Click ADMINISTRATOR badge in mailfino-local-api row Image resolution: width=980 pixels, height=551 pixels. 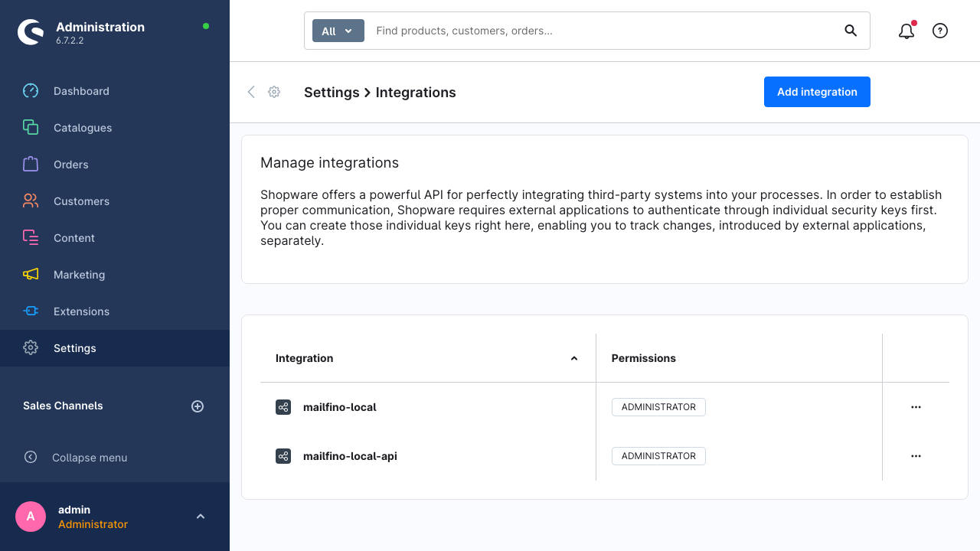point(658,456)
